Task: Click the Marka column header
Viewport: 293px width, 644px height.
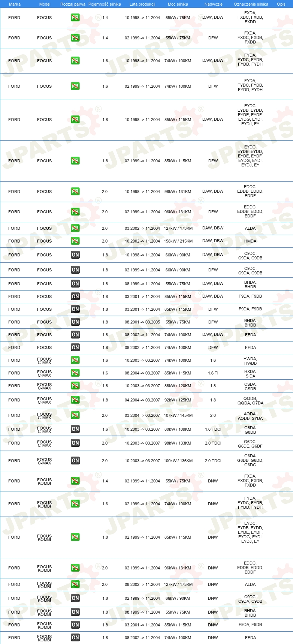Action: tap(15, 4)
